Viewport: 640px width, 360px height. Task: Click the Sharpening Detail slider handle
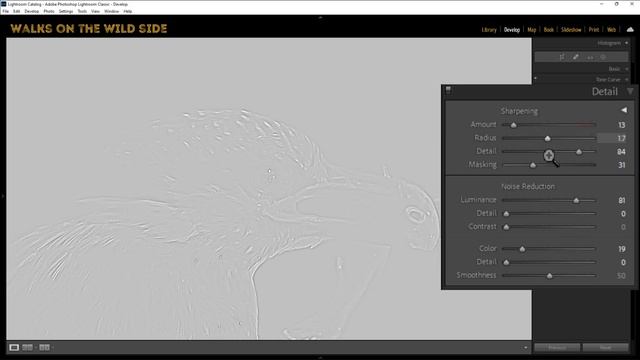click(579, 152)
